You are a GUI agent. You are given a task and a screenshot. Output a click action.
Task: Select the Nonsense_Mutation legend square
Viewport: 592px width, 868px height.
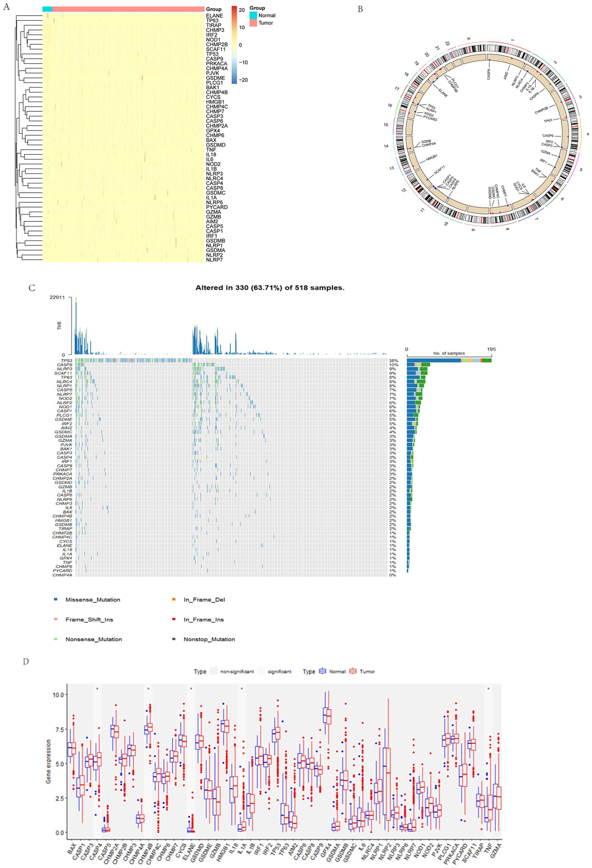(x=56, y=639)
